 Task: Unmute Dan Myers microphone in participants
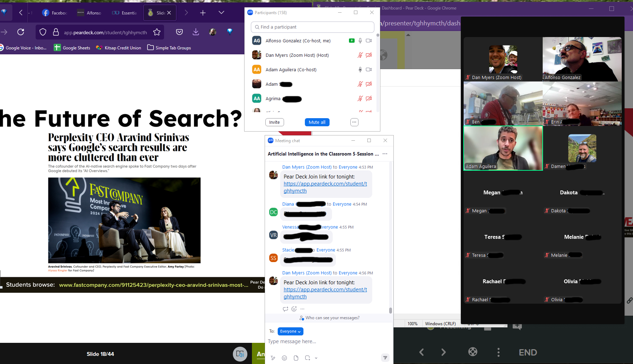[x=360, y=55]
